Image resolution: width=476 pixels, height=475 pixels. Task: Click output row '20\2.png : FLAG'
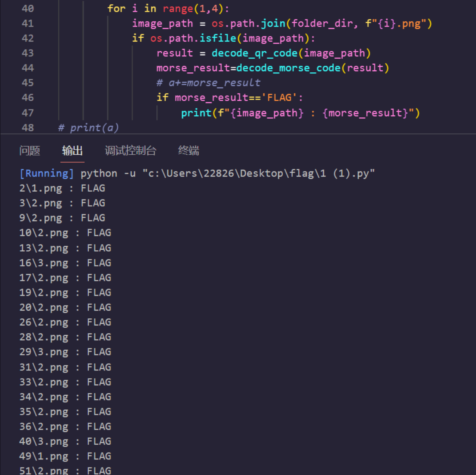(65, 307)
